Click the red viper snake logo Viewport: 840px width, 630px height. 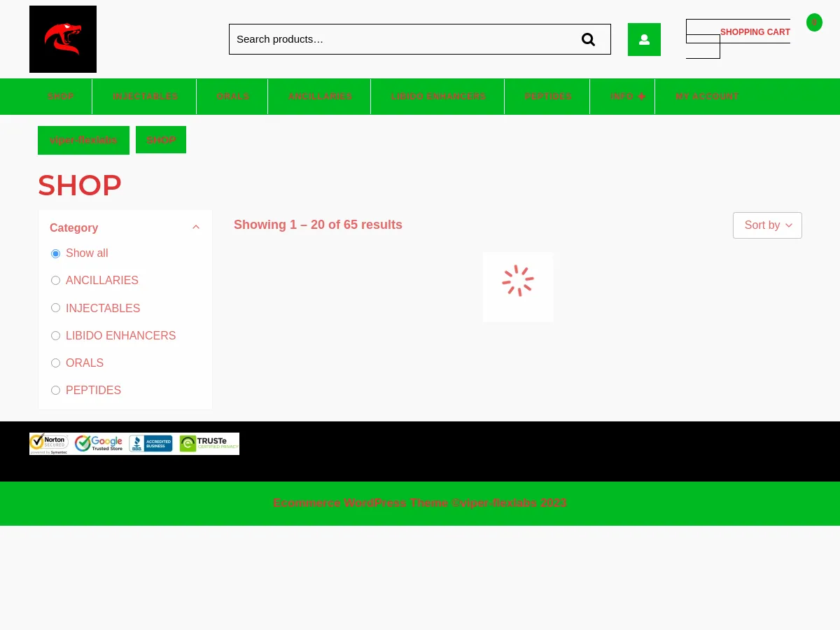click(x=63, y=39)
